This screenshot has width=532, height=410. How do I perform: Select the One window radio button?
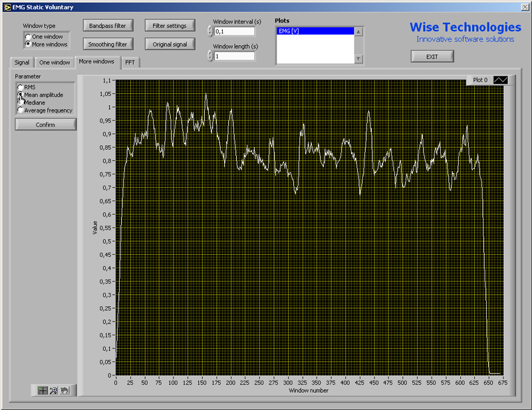coord(28,37)
